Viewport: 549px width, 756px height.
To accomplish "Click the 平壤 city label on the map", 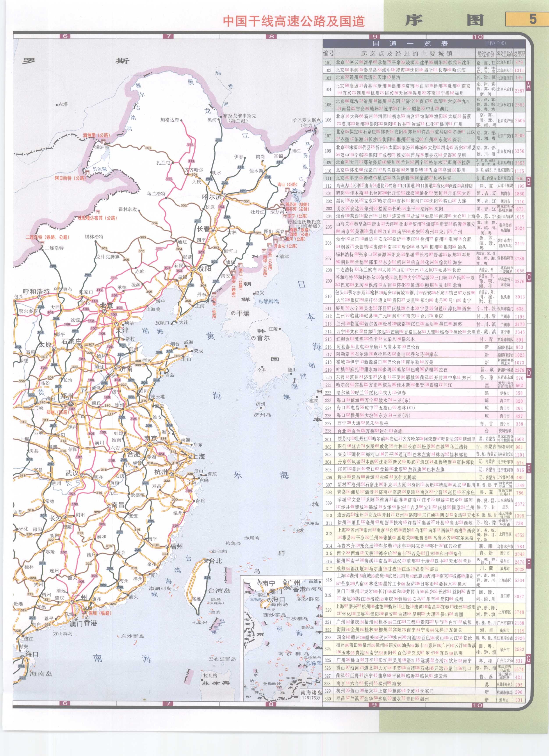I will (x=243, y=313).
